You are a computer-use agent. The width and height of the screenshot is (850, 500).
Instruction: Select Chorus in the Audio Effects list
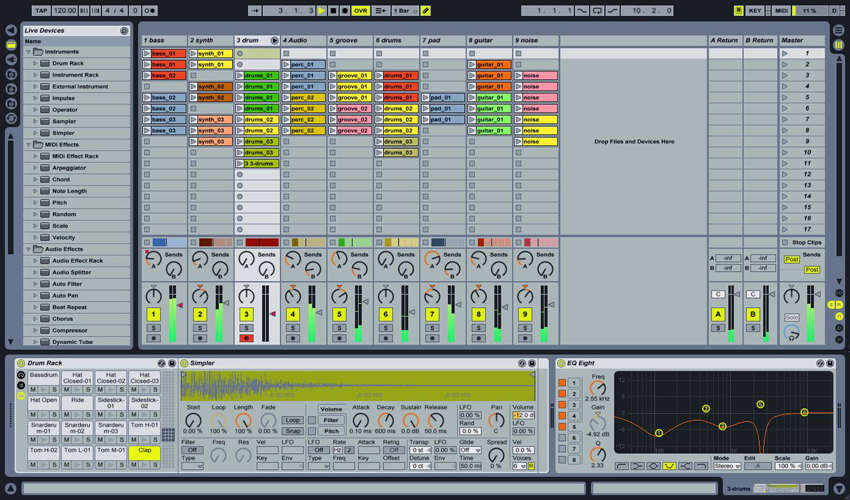[63, 319]
